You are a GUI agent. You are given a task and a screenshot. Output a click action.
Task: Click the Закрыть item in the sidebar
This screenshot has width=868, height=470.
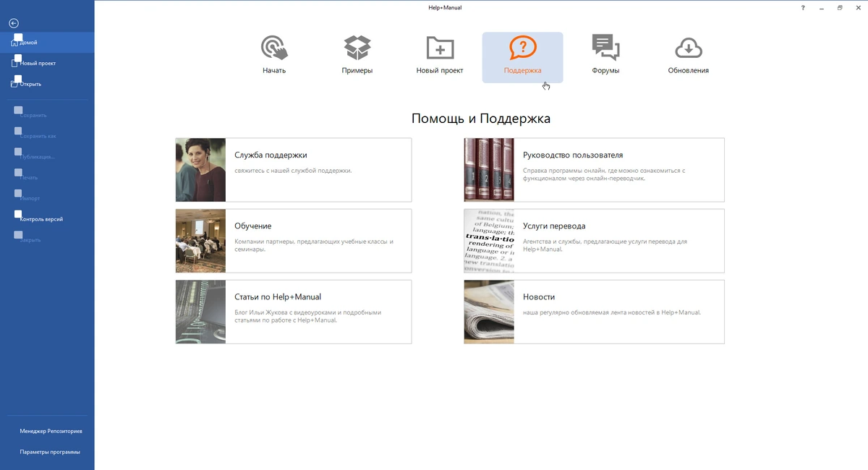tap(47, 240)
